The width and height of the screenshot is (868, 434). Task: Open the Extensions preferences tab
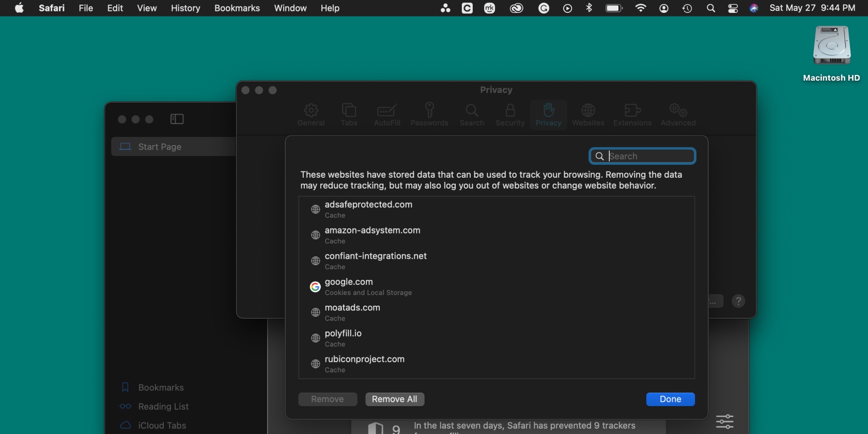click(x=632, y=115)
